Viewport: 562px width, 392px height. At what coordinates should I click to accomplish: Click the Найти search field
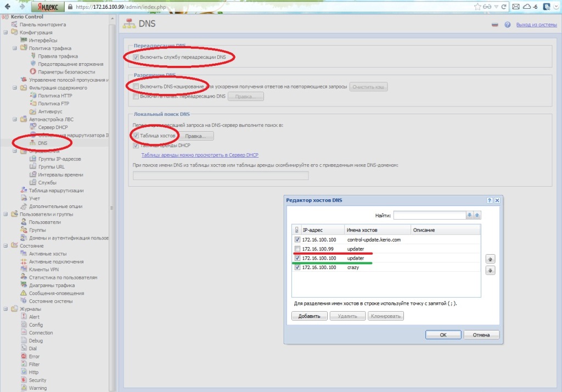(x=429, y=215)
